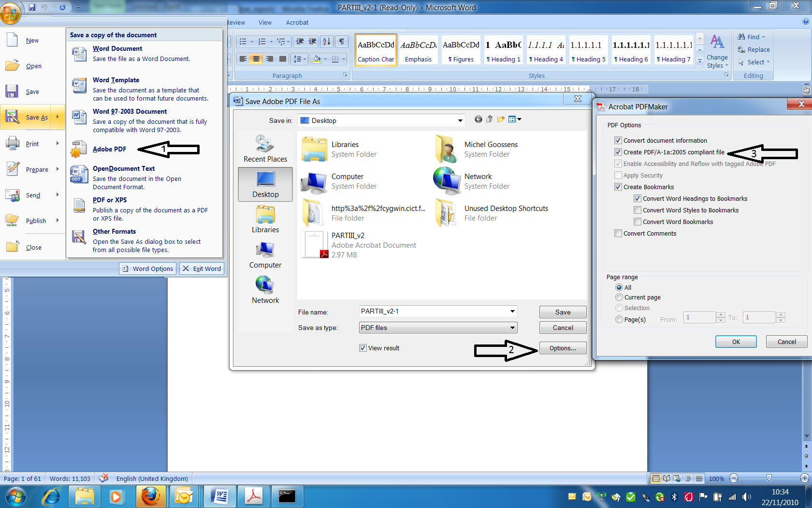Switch to Full Screen Reading view

pos(667,478)
